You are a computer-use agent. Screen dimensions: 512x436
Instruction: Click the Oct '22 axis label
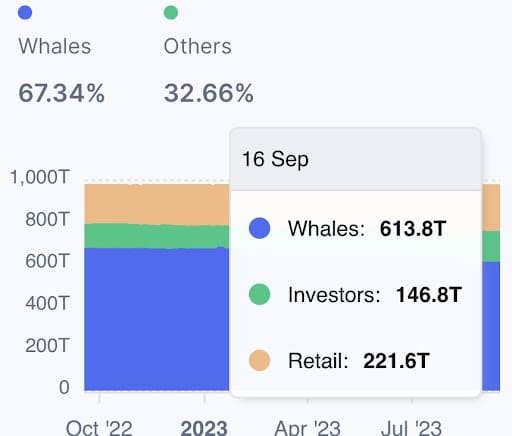tap(99, 427)
